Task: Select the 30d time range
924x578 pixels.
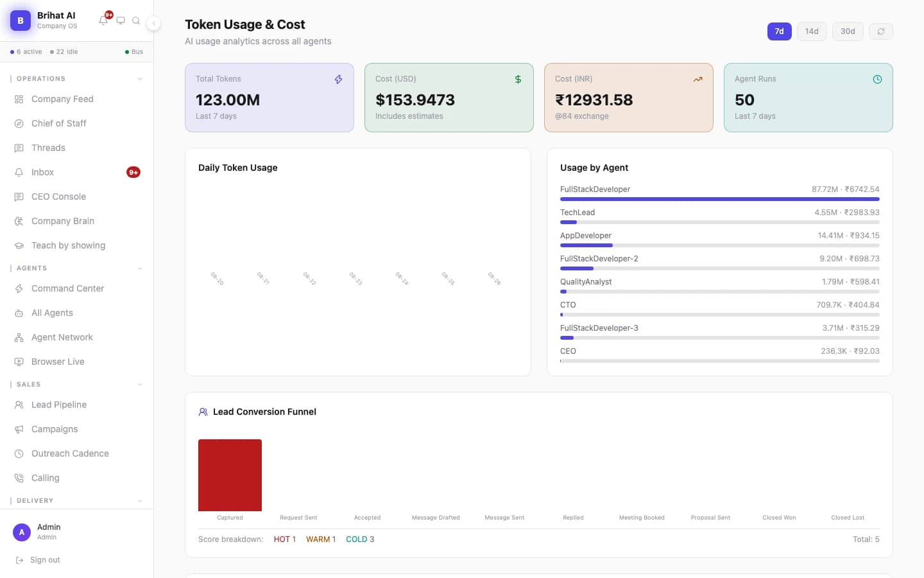Action: (848, 31)
